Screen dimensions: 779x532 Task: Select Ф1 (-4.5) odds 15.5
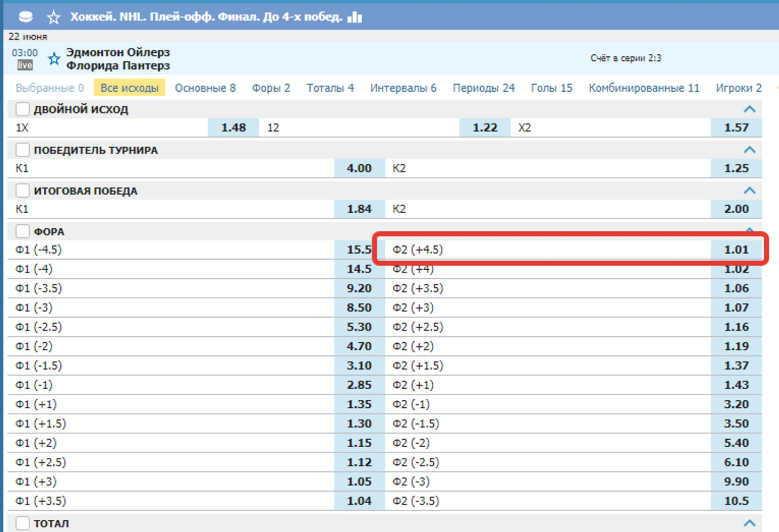[359, 249]
